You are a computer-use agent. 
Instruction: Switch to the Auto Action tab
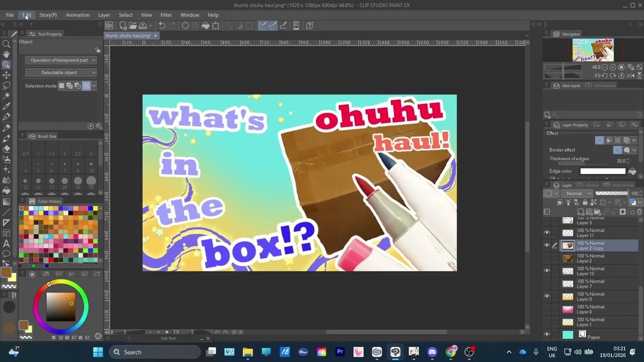[619, 185]
